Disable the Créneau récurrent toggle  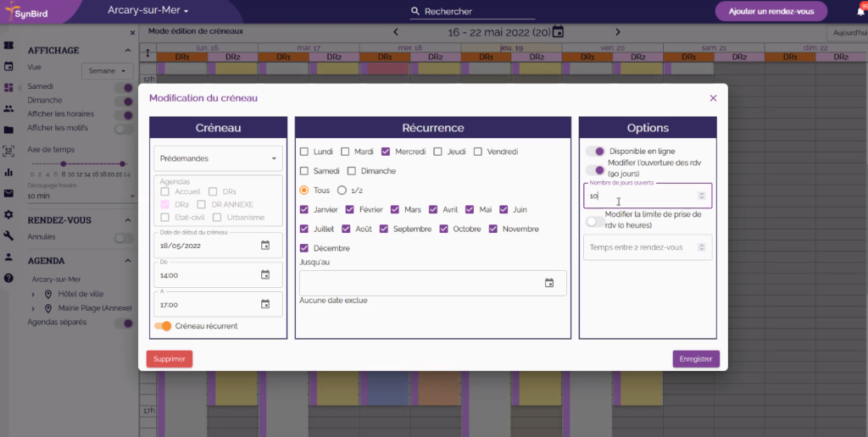[x=162, y=326]
